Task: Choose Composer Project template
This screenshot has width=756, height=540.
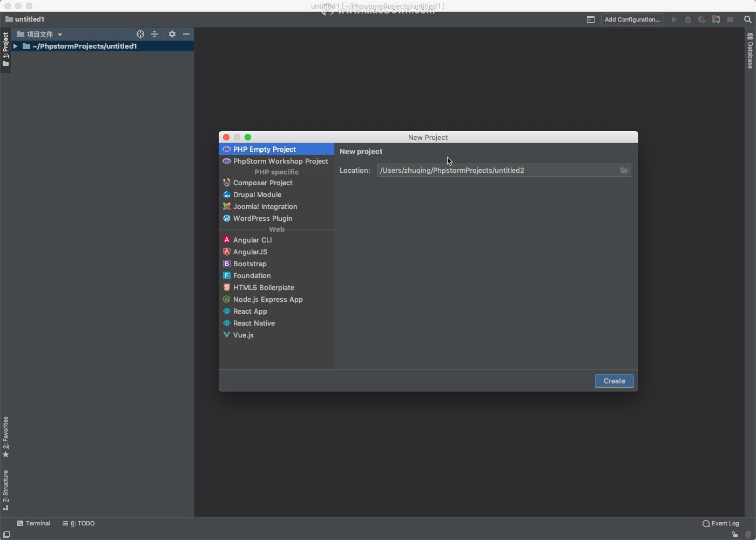Action: (x=276, y=183)
